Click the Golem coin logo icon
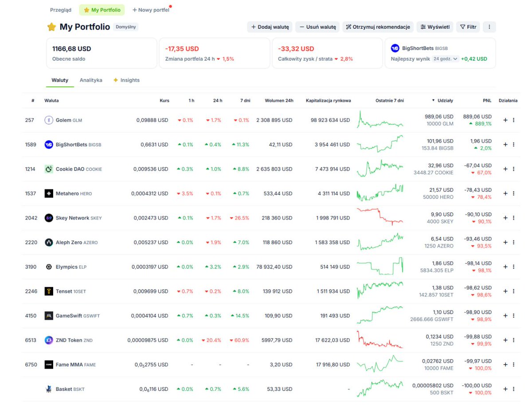The image size is (532, 405). click(49, 120)
